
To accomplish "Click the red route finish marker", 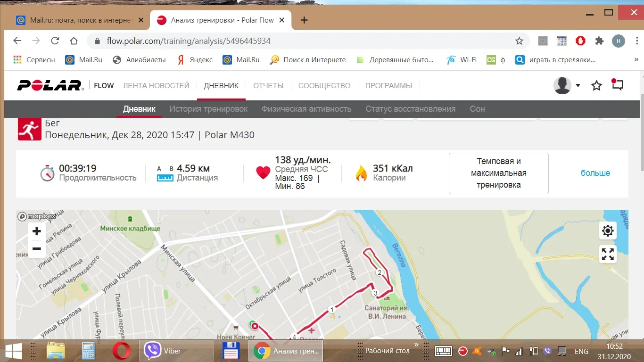I will click(x=255, y=326).
